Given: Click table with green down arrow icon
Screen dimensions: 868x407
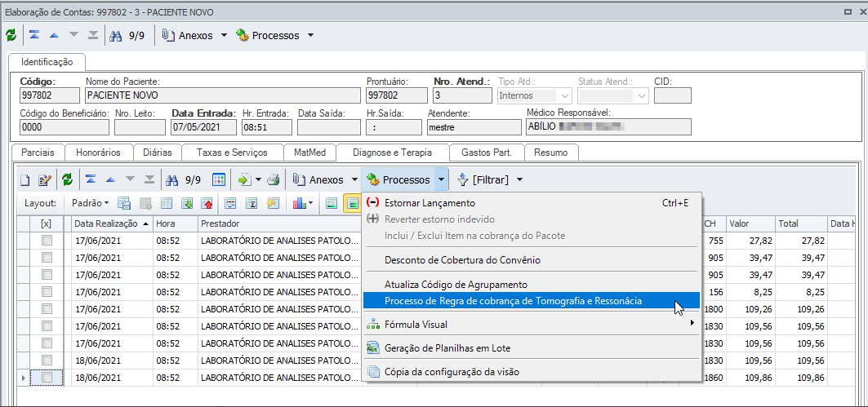Looking at the screenshot, I should click(x=187, y=203).
